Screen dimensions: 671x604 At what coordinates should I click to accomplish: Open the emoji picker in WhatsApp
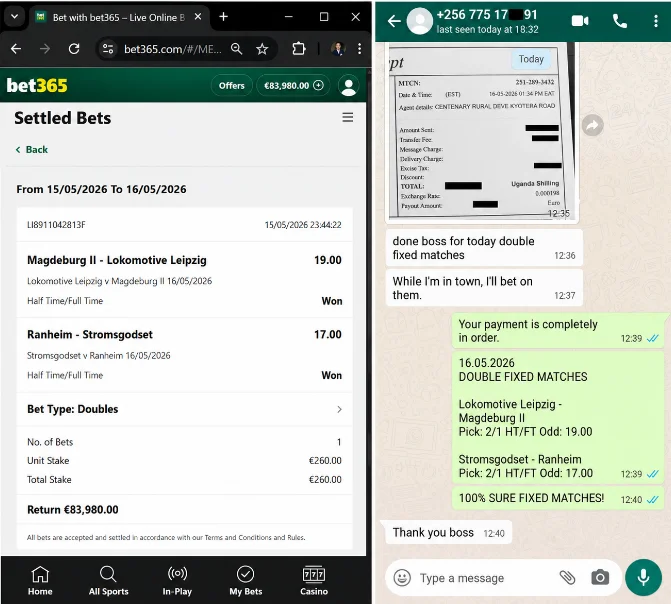[402, 578]
